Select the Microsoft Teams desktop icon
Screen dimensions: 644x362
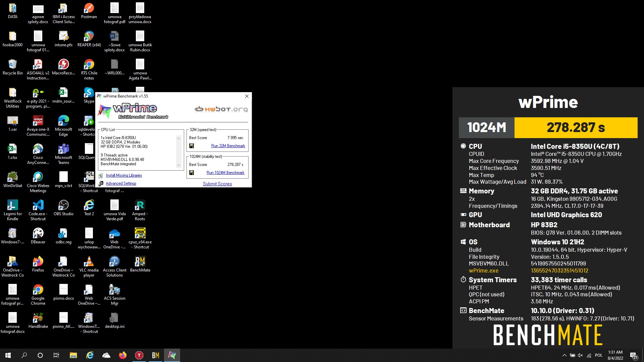(x=63, y=154)
